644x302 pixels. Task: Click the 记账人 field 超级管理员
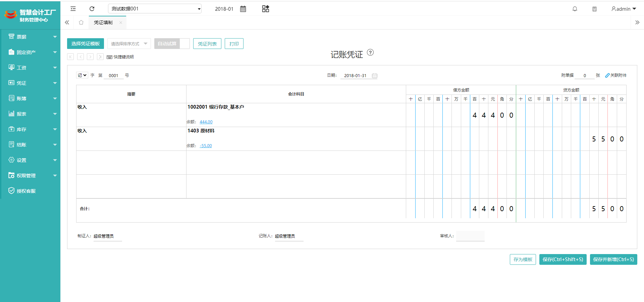(x=289, y=236)
